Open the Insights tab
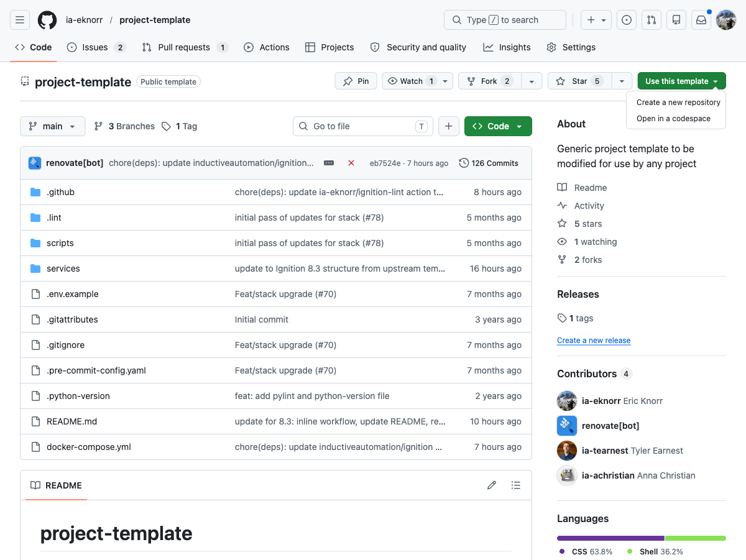746x560 pixels. 507,47
